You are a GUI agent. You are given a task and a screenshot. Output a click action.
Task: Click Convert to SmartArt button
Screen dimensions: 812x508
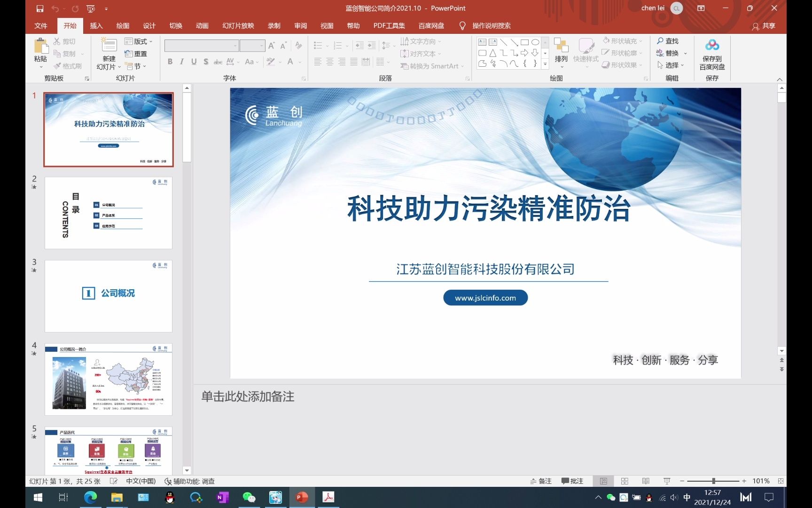432,66
